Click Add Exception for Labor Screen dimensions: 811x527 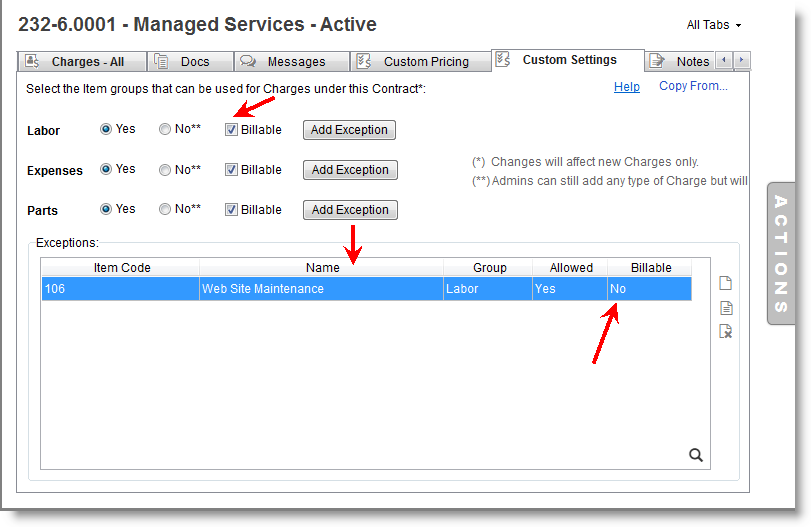(350, 130)
